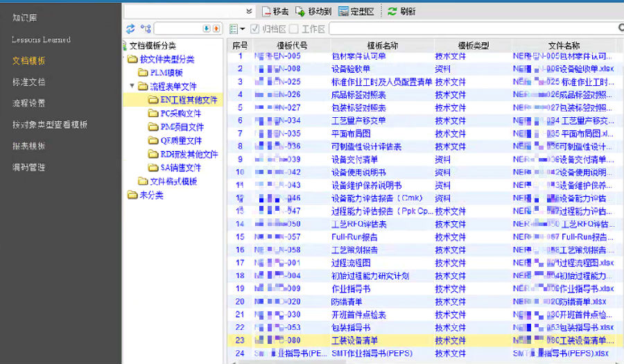624x364 pixels.
Task: Click the tree structure icon beside refresh
Action: point(146,28)
